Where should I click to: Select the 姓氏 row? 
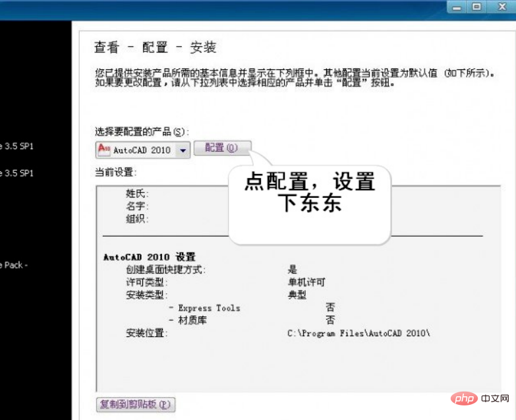pos(137,193)
